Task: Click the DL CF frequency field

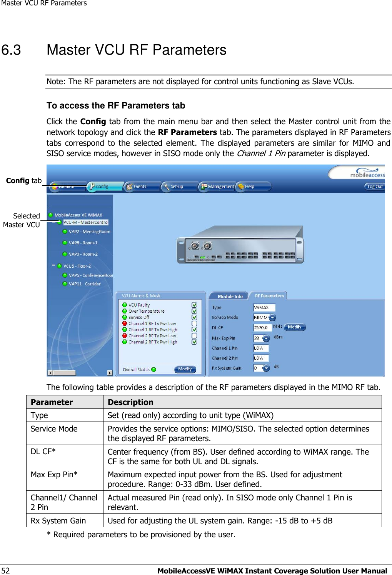Action: click(262, 328)
